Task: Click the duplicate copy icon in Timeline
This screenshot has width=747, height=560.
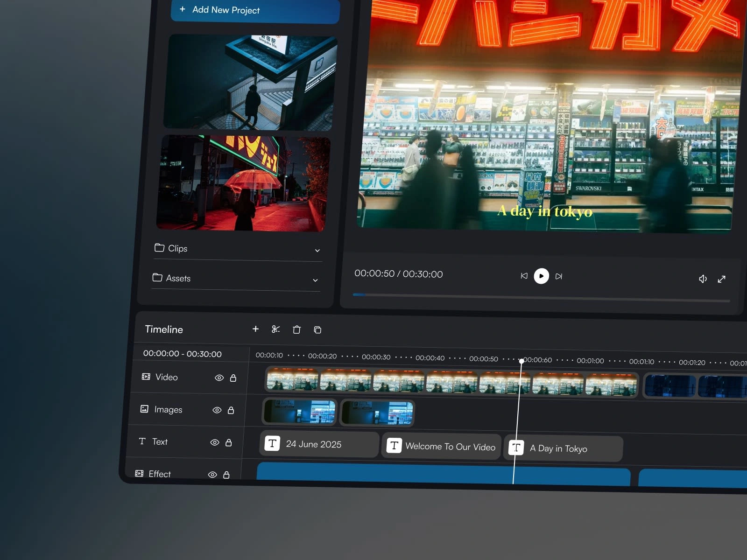Action: (317, 330)
